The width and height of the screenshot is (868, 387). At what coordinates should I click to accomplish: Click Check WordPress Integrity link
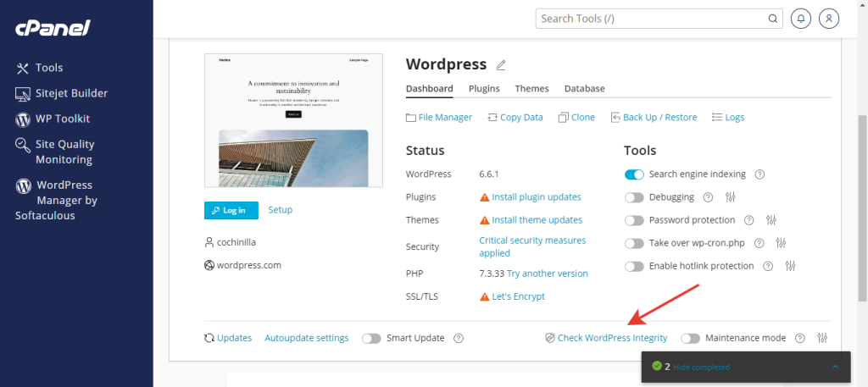[x=612, y=338]
